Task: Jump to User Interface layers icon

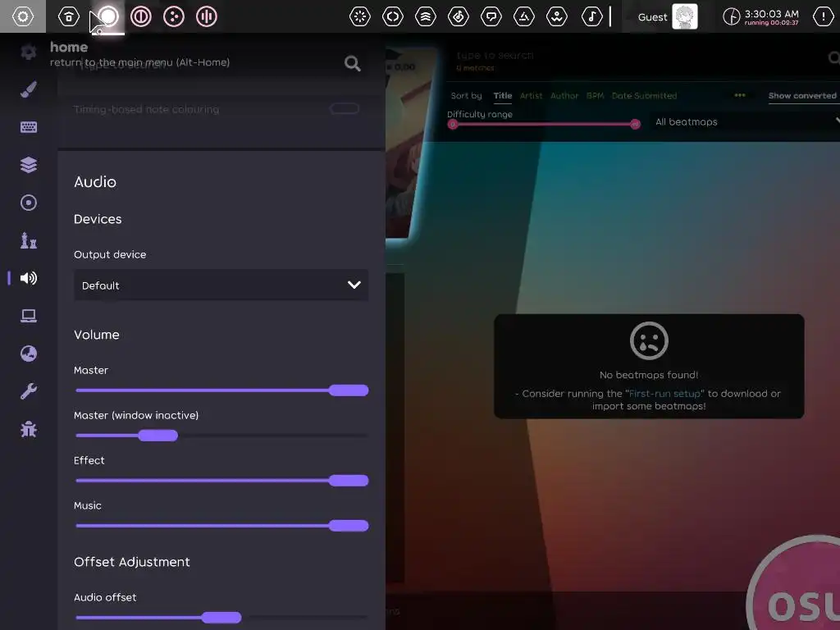Action: [x=29, y=165]
